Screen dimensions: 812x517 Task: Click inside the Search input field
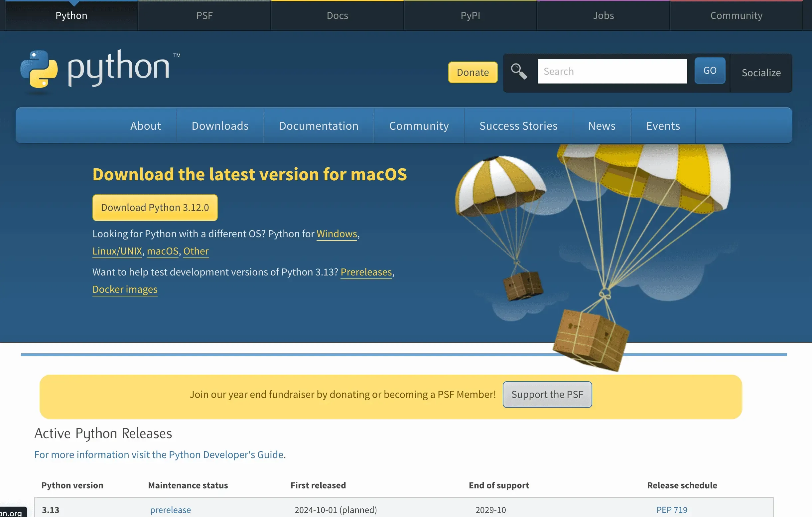pos(612,71)
